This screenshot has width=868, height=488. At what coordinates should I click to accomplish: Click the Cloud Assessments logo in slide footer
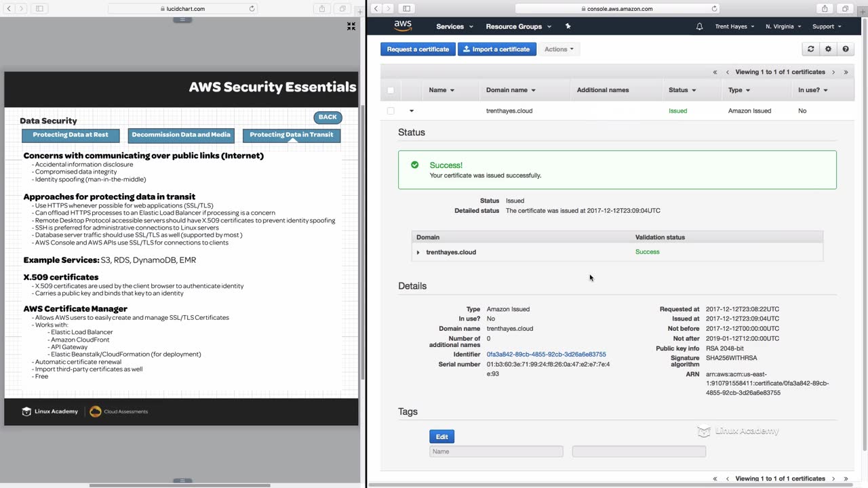click(119, 411)
